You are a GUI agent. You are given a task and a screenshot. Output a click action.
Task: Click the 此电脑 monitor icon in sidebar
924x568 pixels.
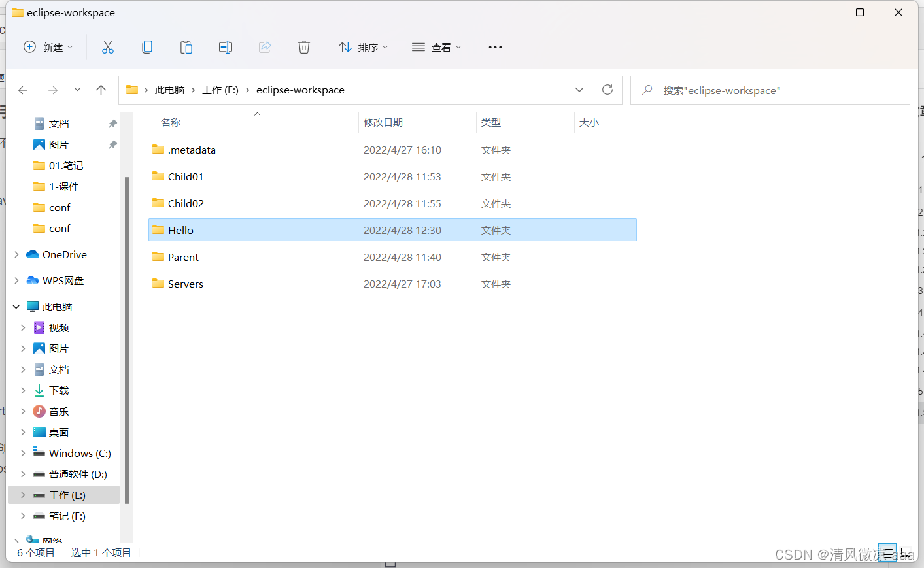[33, 307]
